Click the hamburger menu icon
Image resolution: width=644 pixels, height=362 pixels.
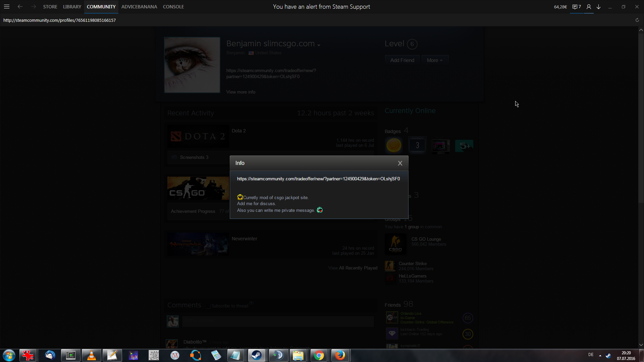(x=7, y=7)
